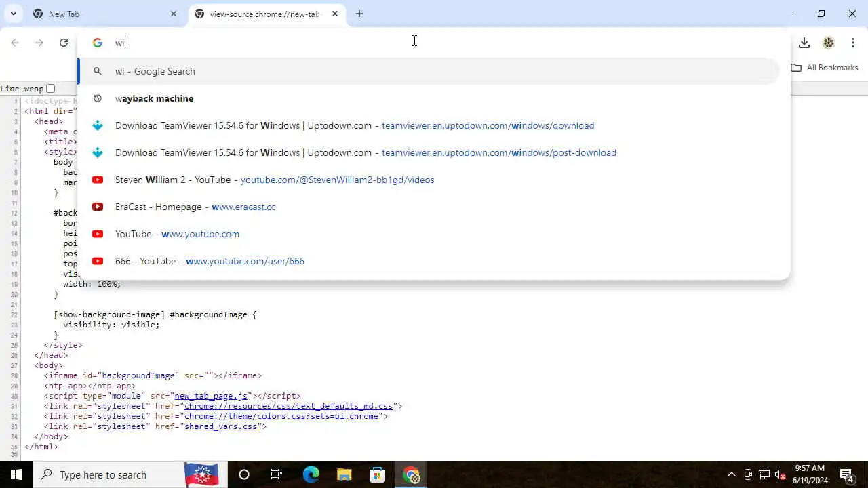The width and height of the screenshot is (868, 488).
Task: Open the All Bookmarks folder
Action: [x=825, y=68]
